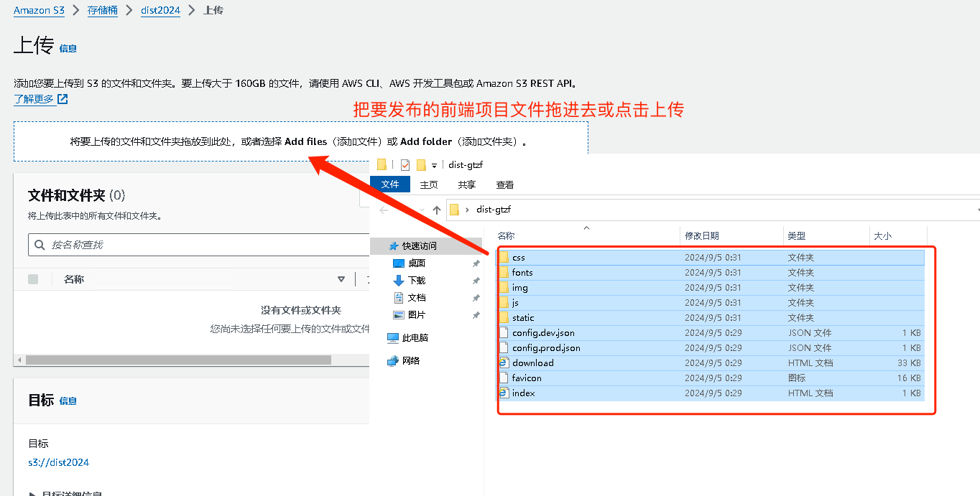The image size is (980, 496).
Task: Switch to the 共享 ribbon tab
Action: pos(467,184)
